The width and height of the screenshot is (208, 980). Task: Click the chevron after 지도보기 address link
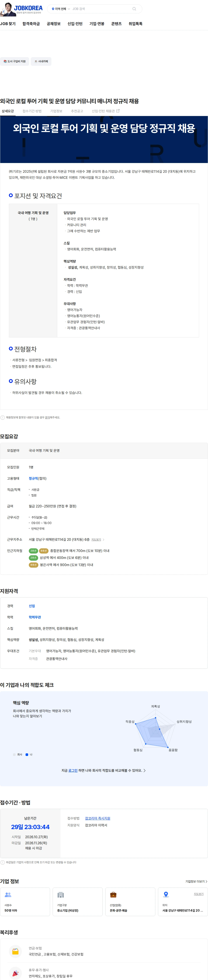103,539
